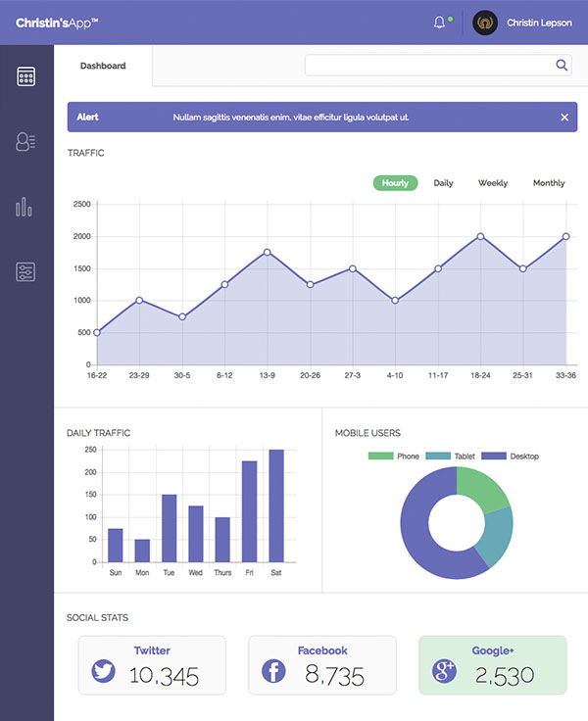Click the 11-17 data point on traffic chart
588x721 pixels.
click(438, 268)
